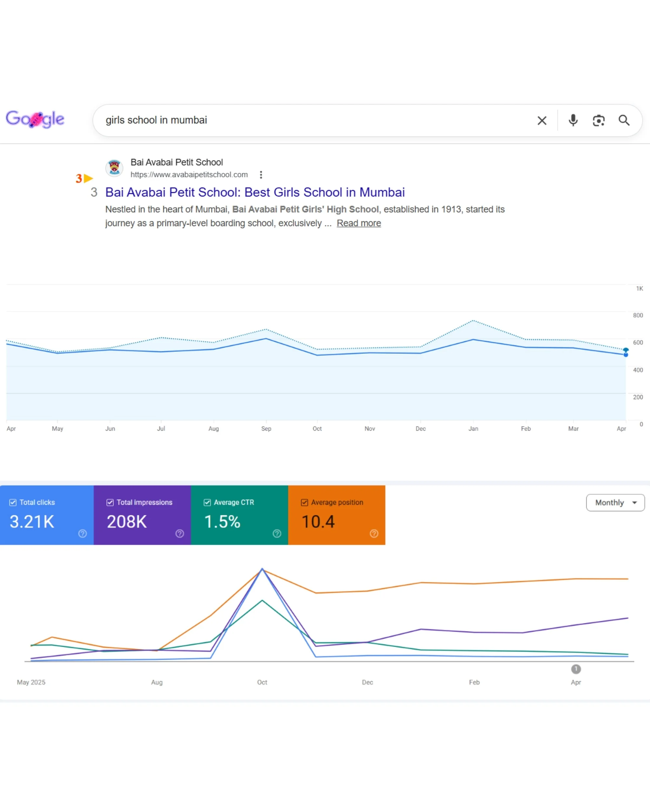Start voice search with the microphone icon

coord(573,120)
